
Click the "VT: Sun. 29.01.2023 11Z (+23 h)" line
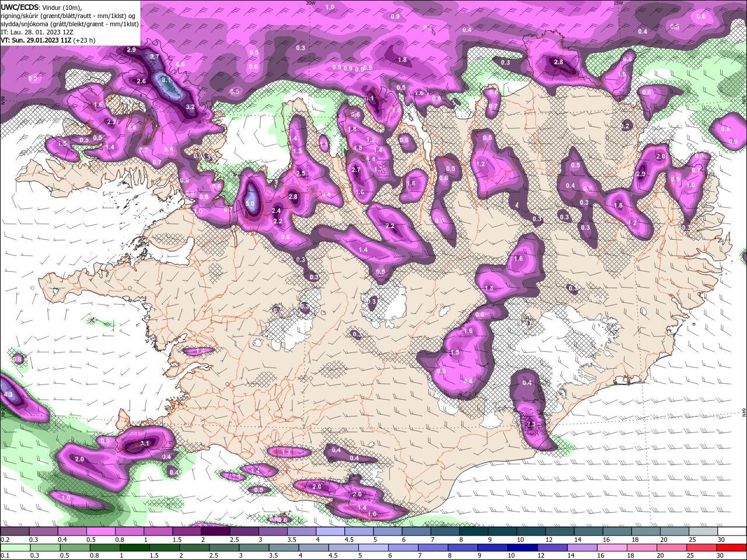coord(48,40)
